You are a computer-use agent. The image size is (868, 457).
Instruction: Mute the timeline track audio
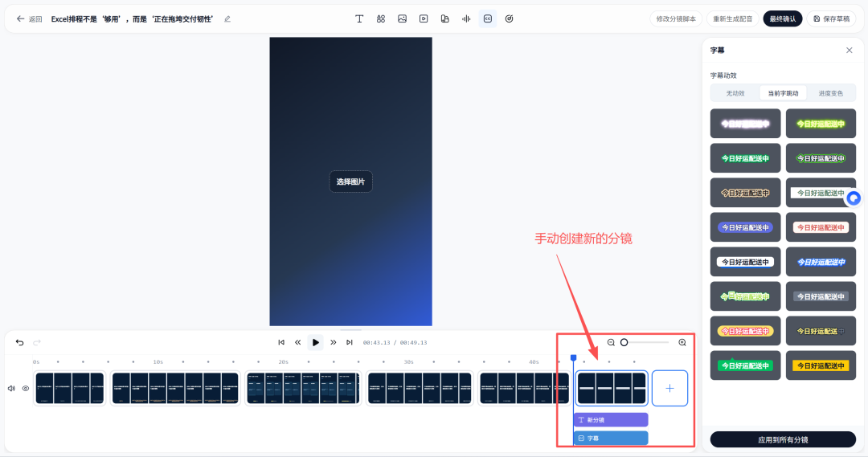tap(11, 389)
